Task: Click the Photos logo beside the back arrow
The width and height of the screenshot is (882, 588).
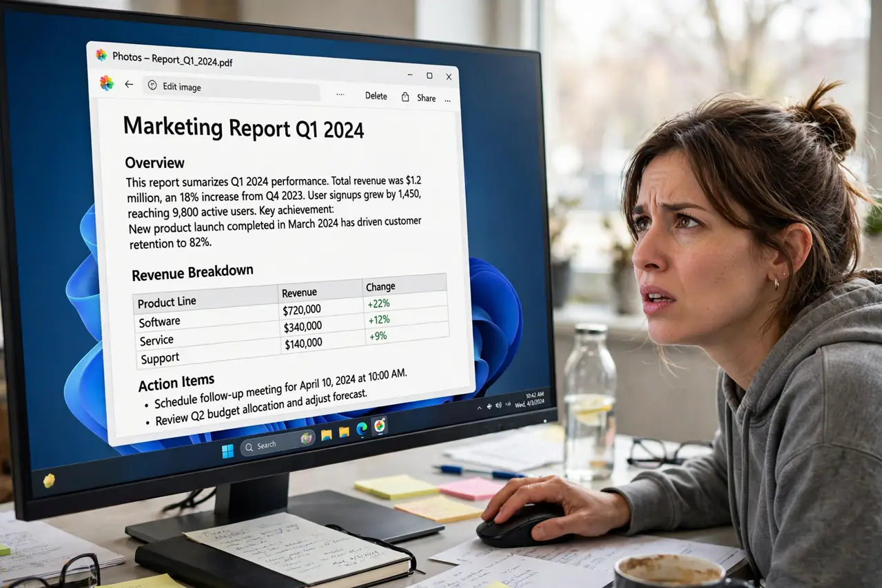Action: [x=106, y=83]
